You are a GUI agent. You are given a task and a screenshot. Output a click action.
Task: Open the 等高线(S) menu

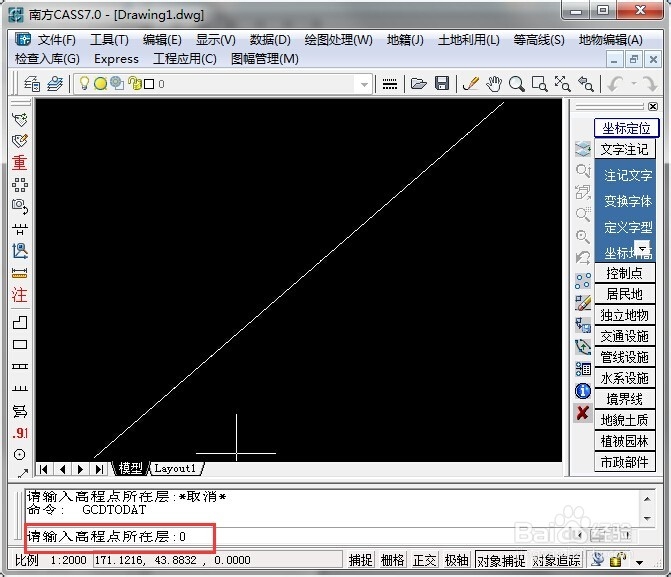pos(539,40)
